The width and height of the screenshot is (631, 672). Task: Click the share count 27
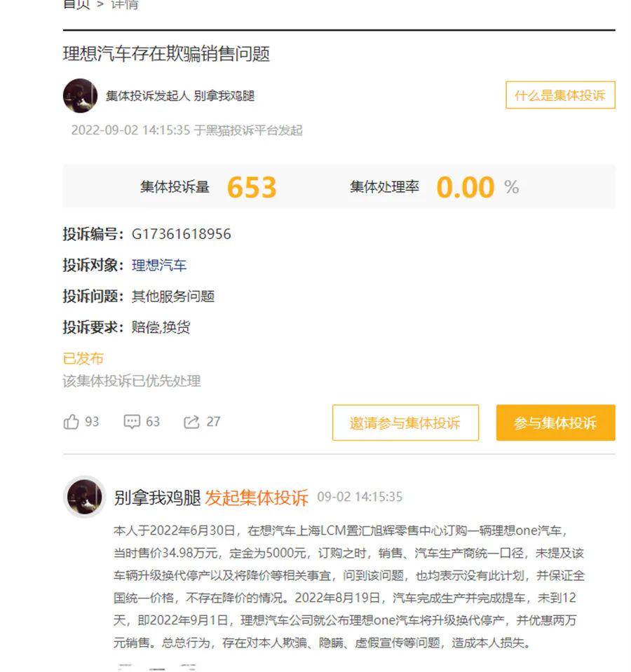coord(213,422)
